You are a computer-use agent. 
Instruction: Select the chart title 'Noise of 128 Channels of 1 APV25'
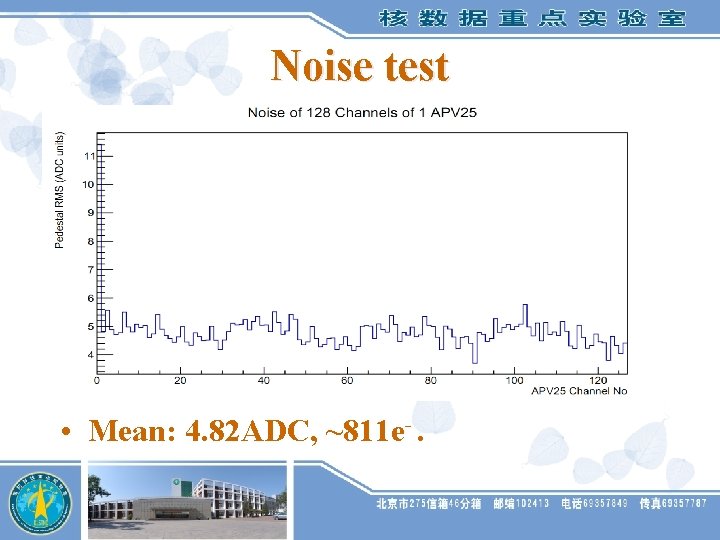[362, 112]
